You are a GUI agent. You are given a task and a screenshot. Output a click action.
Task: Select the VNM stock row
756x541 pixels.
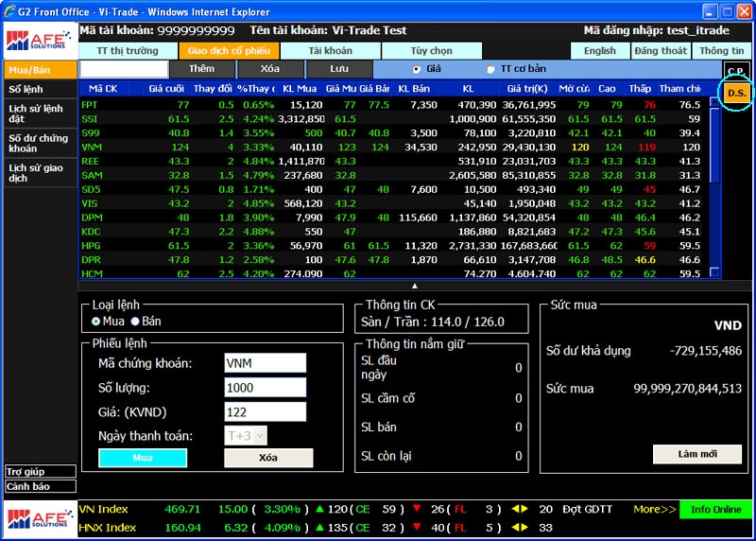393,147
